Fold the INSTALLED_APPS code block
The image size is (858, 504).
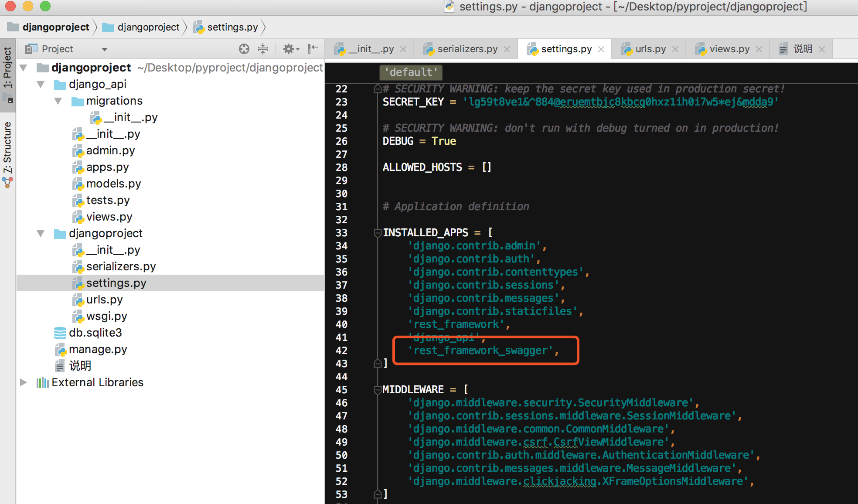click(378, 233)
